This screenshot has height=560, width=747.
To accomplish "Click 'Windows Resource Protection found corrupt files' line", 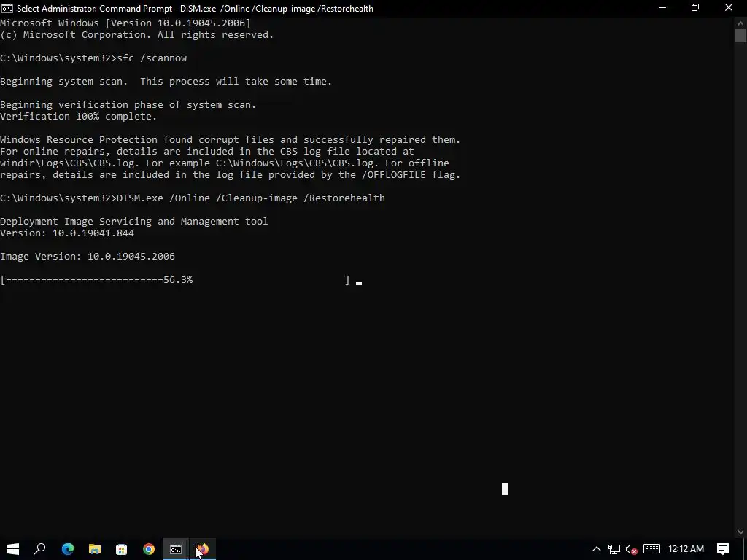I will (x=230, y=139).
